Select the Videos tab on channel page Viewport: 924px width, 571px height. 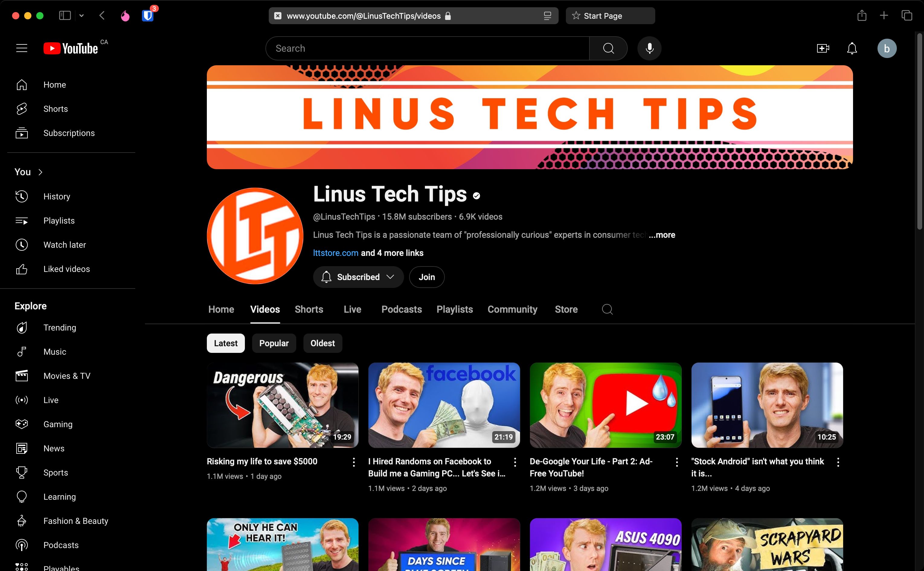click(x=265, y=309)
